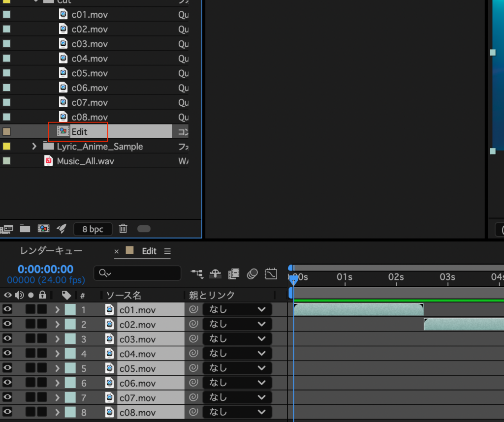Open the composition mini-flowchart
The image size is (504, 422).
(197, 273)
